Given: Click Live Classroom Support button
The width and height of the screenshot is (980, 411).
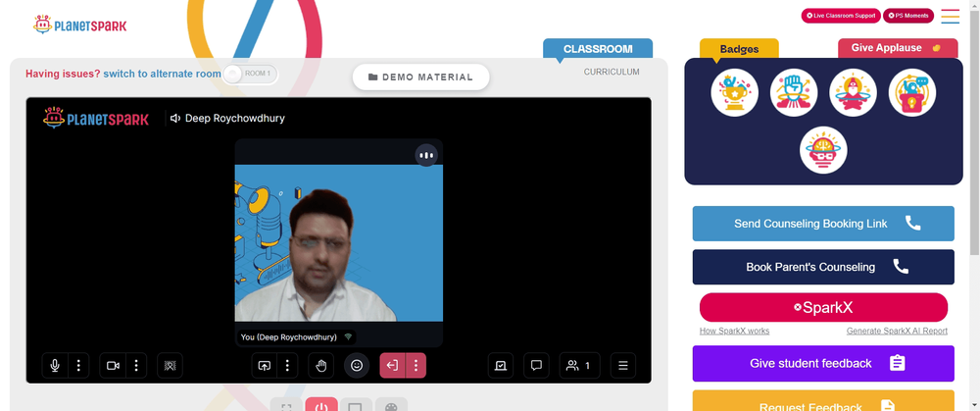Looking at the screenshot, I should (841, 16).
